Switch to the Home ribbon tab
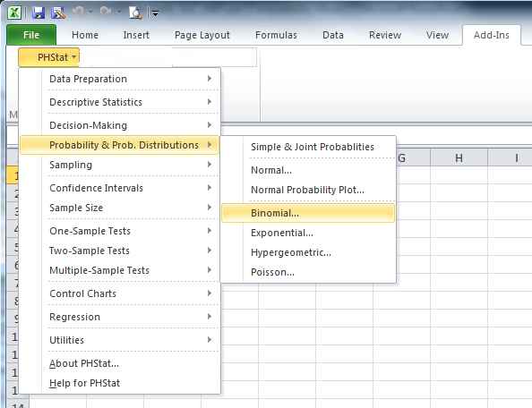The width and height of the screenshot is (532, 408). click(x=85, y=35)
